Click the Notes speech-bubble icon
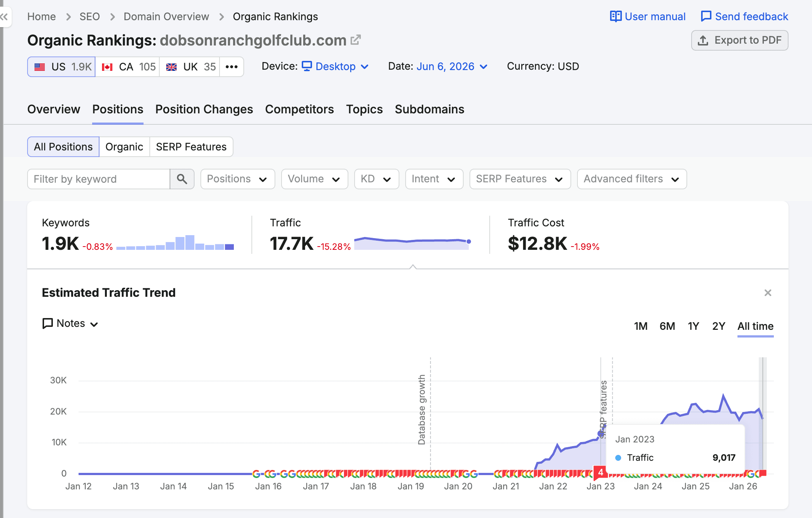The height and width of the screenshot is (518, 812). [48, 324]
